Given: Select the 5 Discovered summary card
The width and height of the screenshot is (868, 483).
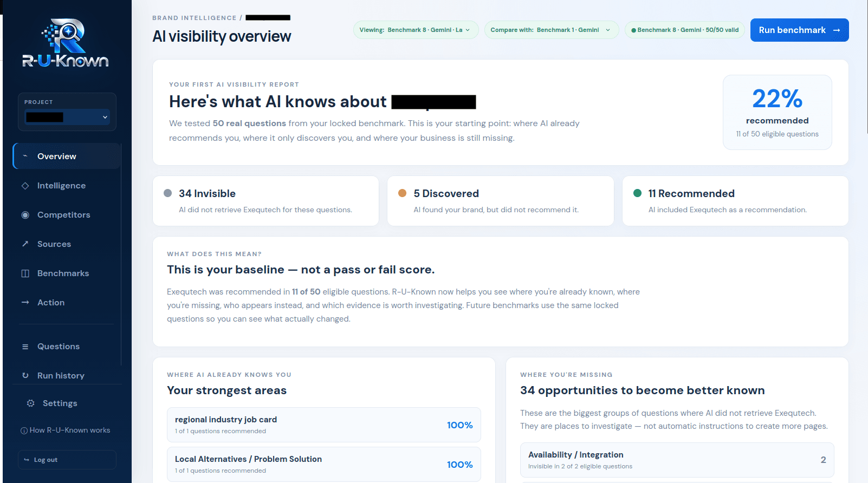Looking at the screenshot, I should pos(501,201).
